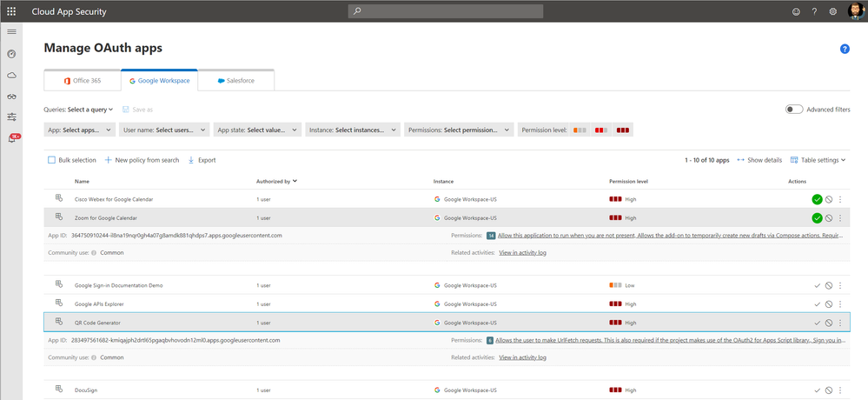Toggle the Advanced filters switch

point(794,110)
